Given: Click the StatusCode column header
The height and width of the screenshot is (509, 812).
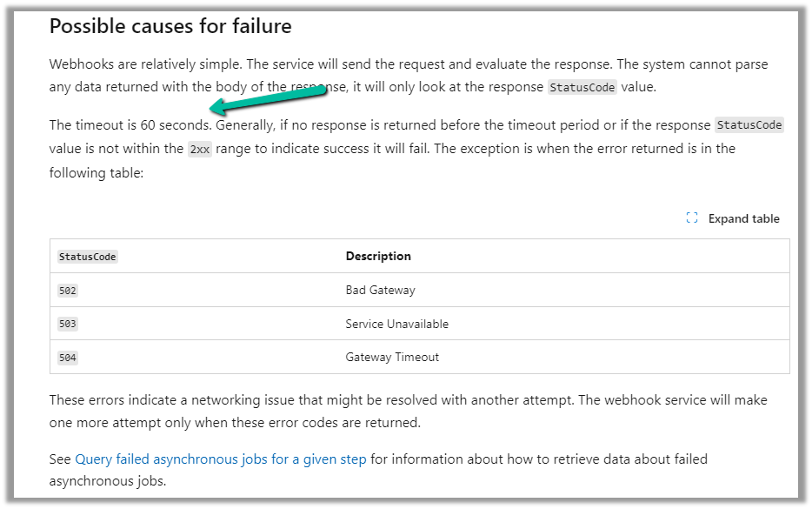Looking at the screenshot, I should [87, 257].
